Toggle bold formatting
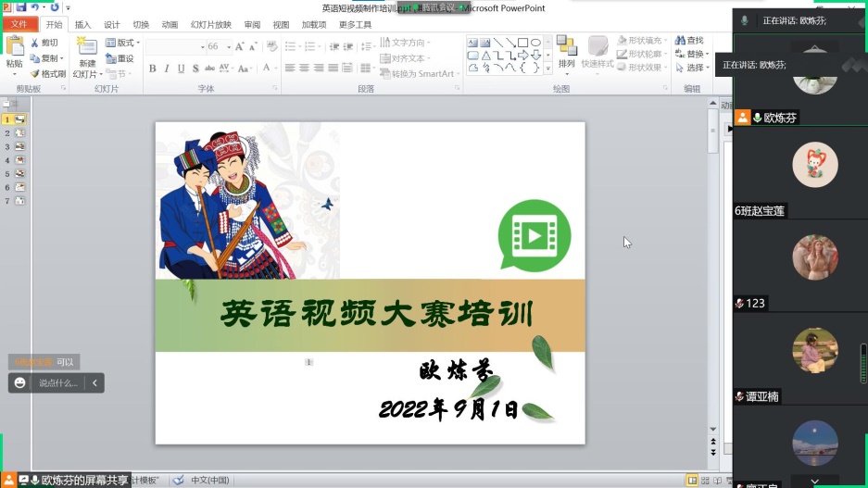Viewport: 868px width, 488px height. (x=153, y=69)
